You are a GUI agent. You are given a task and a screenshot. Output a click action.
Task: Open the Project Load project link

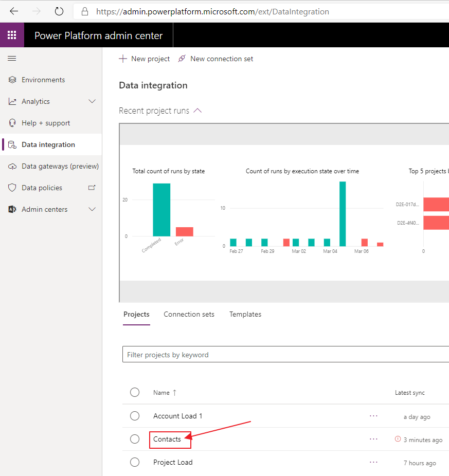(173, 462)
